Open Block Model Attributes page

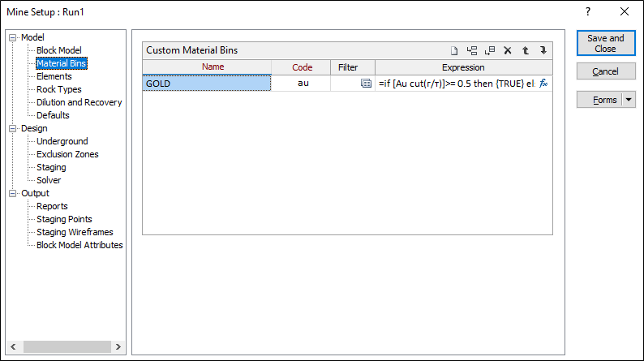coord(79,245)
